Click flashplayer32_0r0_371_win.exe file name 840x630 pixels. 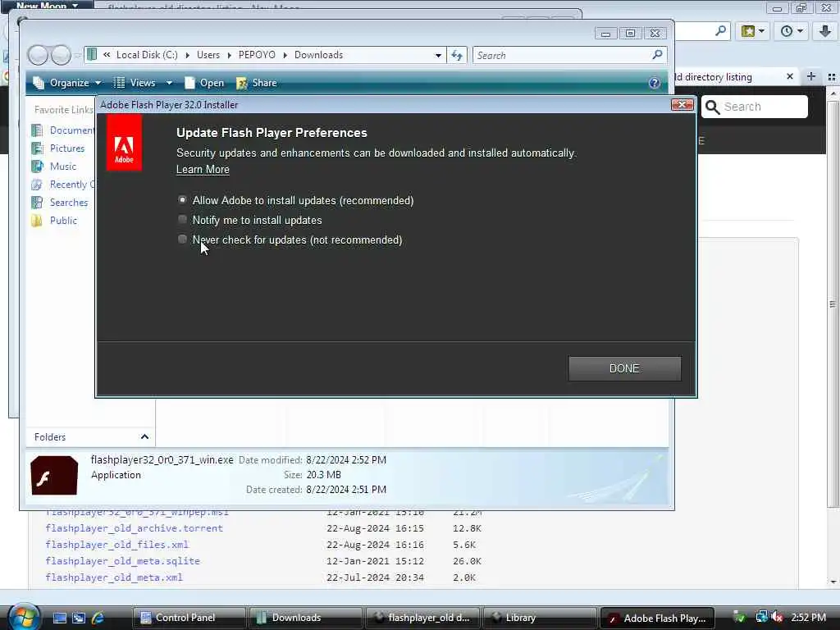162,459
